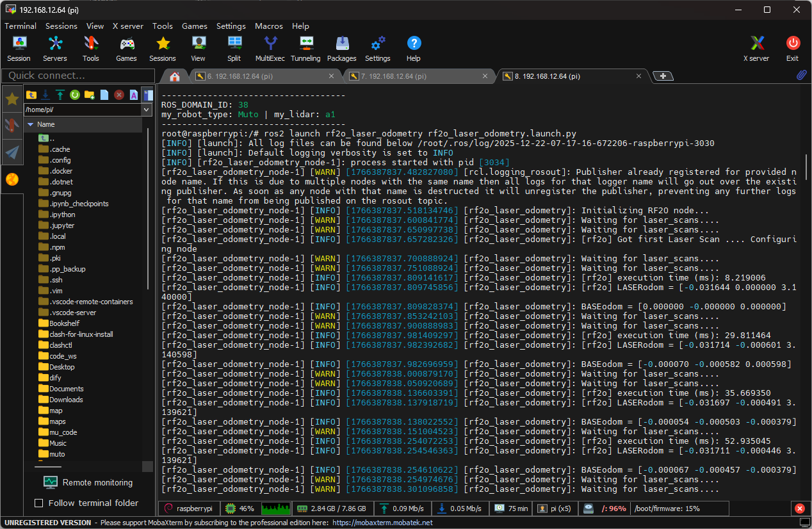Image resolution: width=812 pixels, height=529 pixels.
Task: Open the Packages toolbar icon
Action: click(342, 49)
